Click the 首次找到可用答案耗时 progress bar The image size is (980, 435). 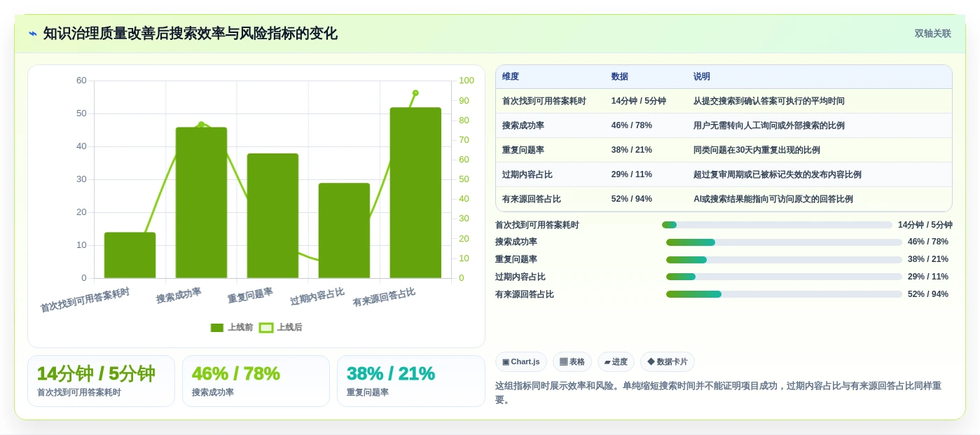click(x=777, y=225)
